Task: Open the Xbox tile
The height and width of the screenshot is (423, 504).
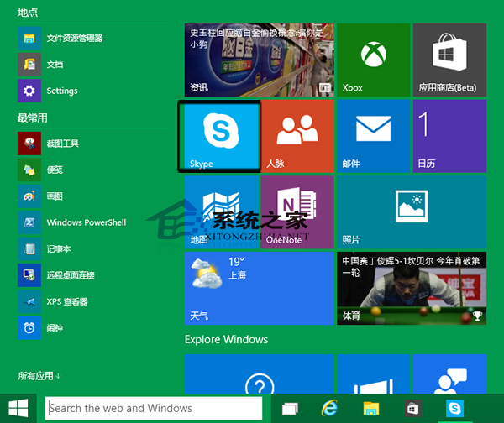Action: tap(373, 59)
